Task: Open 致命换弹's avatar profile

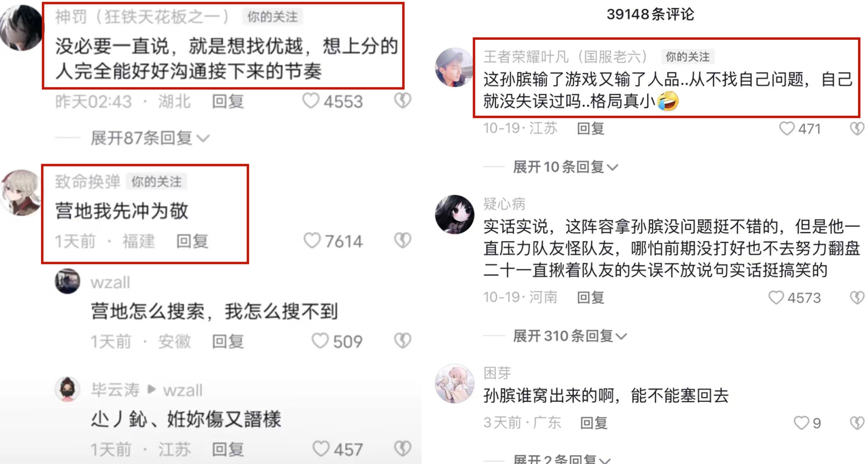Action: click(20, 192)
